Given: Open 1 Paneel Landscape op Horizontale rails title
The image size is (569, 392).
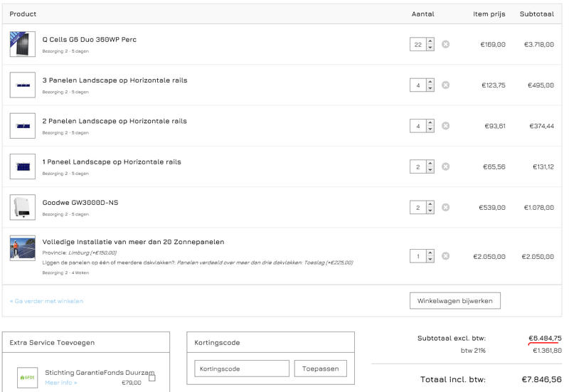Looking at the screenshot, I should [x=112, y=162].
